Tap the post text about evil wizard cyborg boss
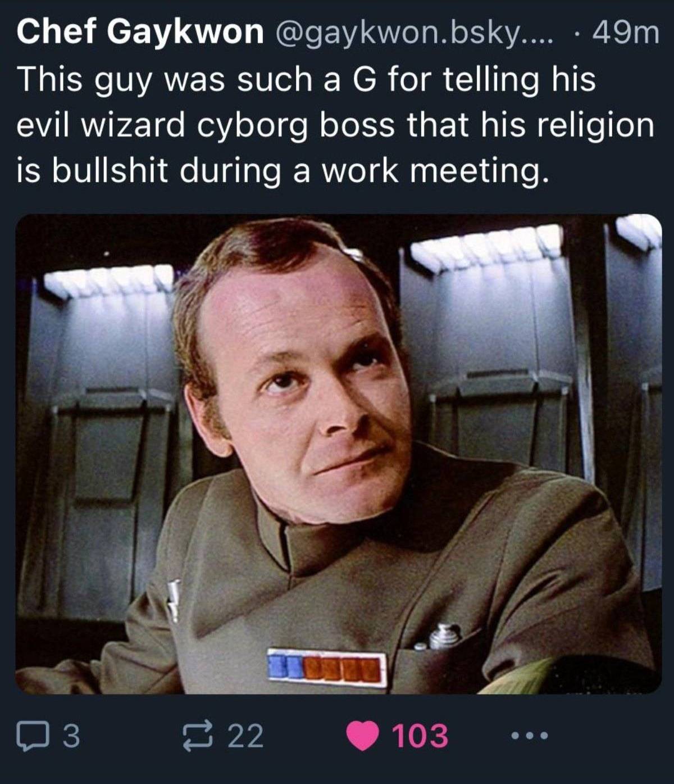Image resolution: width=674 pixels, height=784 pixels. pos(336,124)
